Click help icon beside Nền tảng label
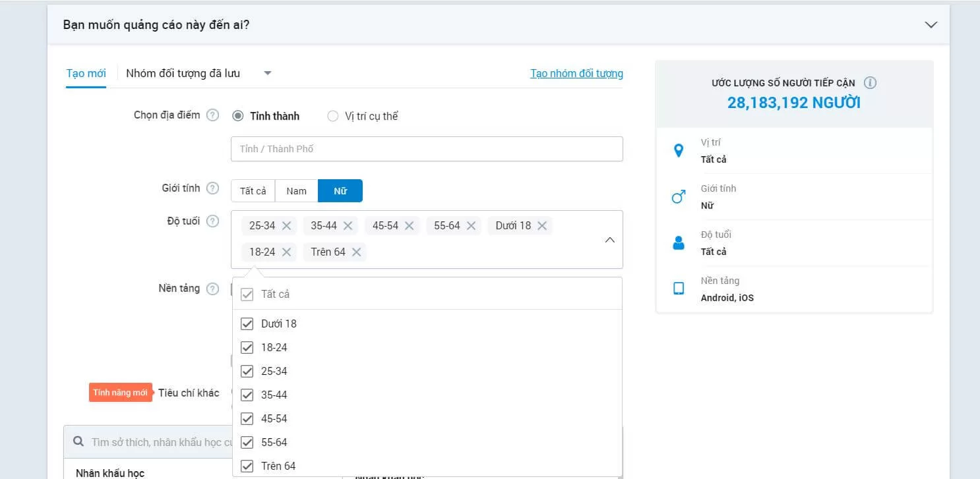The image size is (980, 479). click(212, 289)
